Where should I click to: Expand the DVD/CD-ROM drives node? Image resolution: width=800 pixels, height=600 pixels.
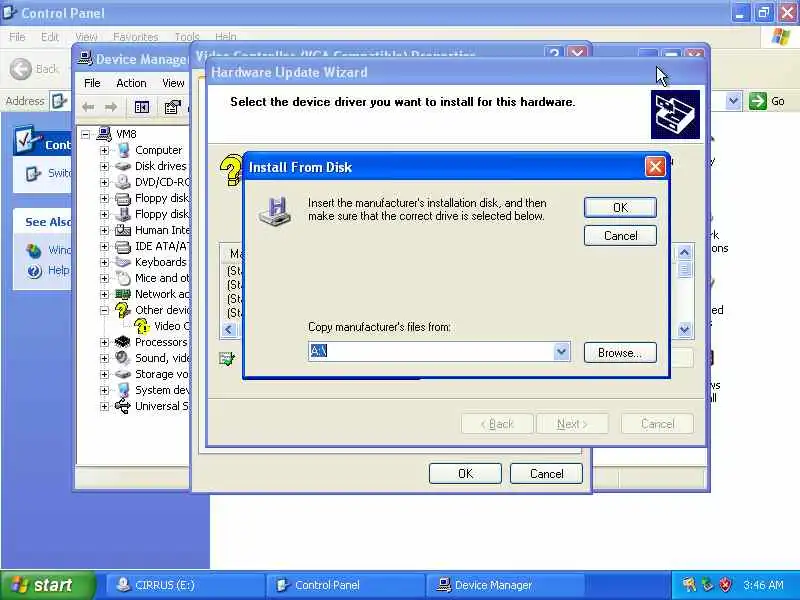pos(104,182)
